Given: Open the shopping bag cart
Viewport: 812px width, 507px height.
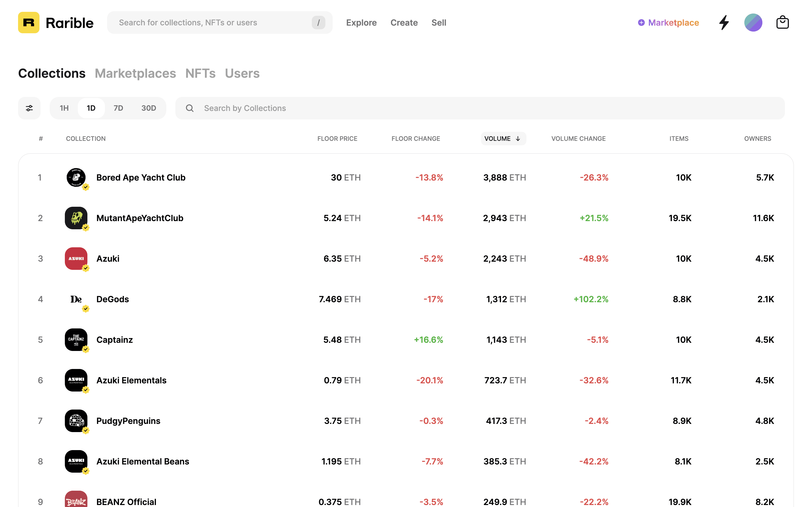Looking at the screenshot, I should coord(782,23).
